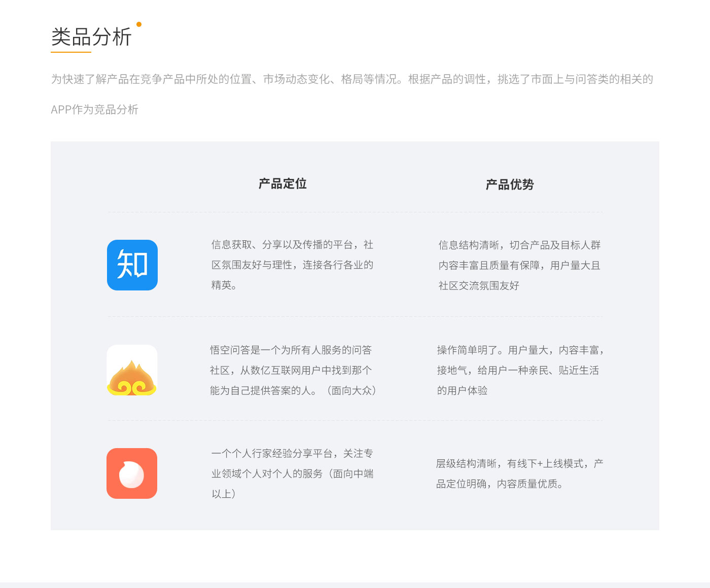Select the text starting 层级结构清晰
Viewport: 710px width, 588px height.
click(x=519, y=473)
